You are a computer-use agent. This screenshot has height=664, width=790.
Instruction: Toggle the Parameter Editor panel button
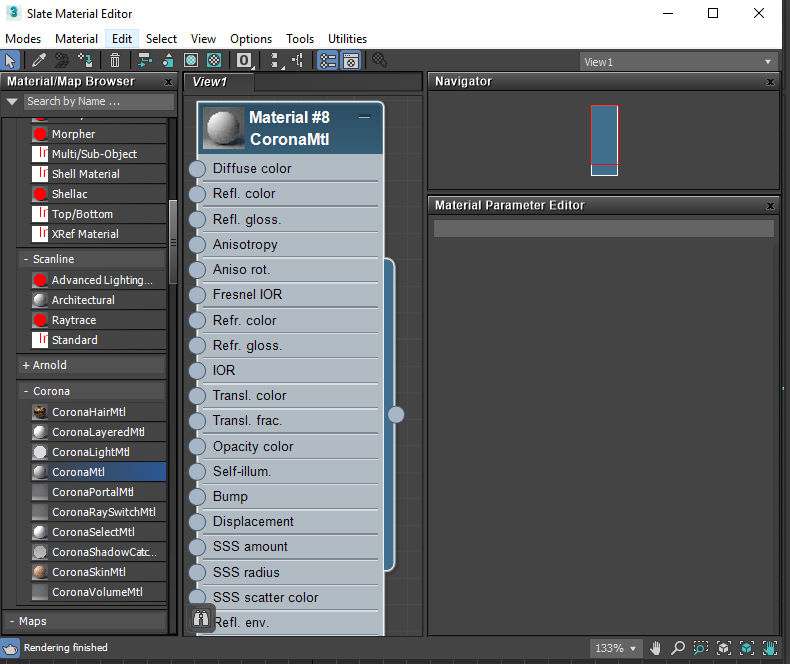click(x=351, y=61)
